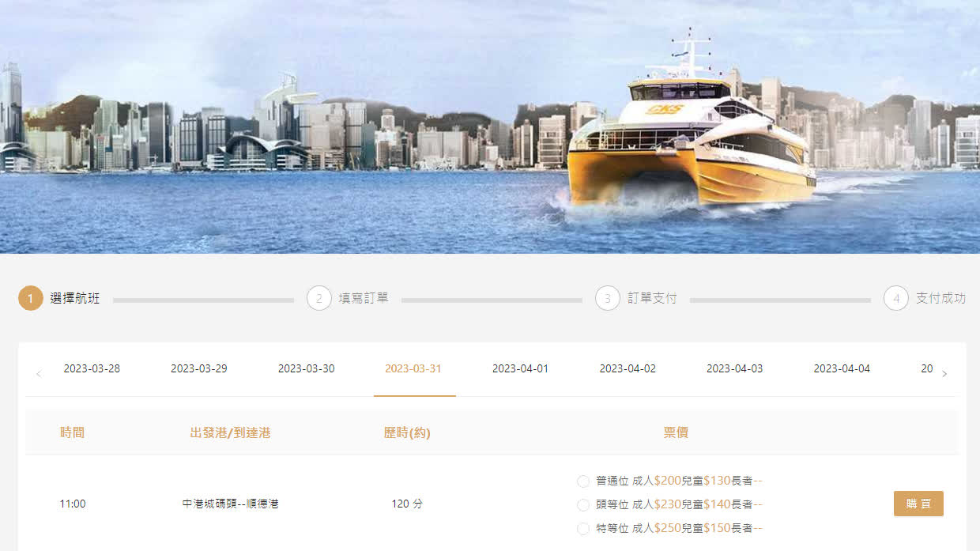Switch to the 2023-03-30 date tab
980x551 pixels.
(x=307, y=369)
